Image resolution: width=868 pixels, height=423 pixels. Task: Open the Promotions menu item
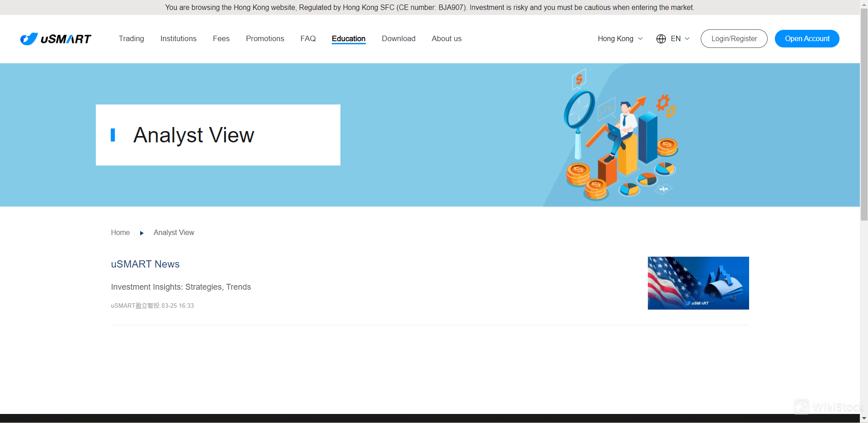[x=265, y=39]
